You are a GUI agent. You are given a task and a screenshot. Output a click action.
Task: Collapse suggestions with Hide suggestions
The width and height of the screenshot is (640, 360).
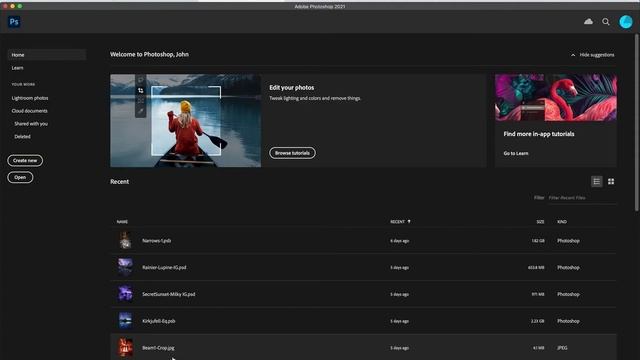(x=593, y=55)
